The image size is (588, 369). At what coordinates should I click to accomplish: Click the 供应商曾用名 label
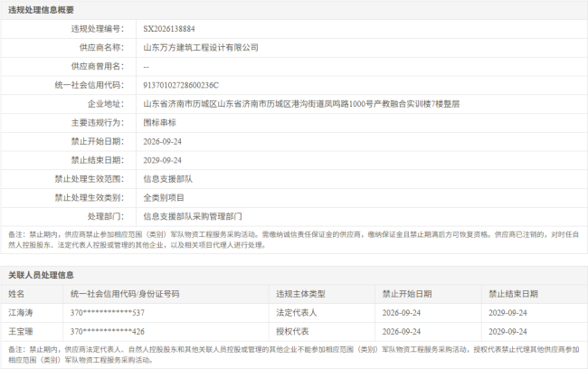click(98, 66)
